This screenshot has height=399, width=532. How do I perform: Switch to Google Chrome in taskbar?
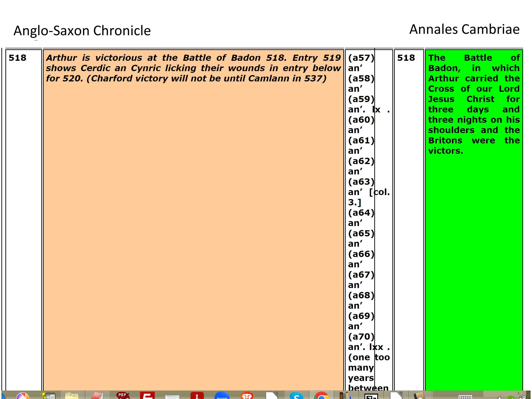coord(321,396)
